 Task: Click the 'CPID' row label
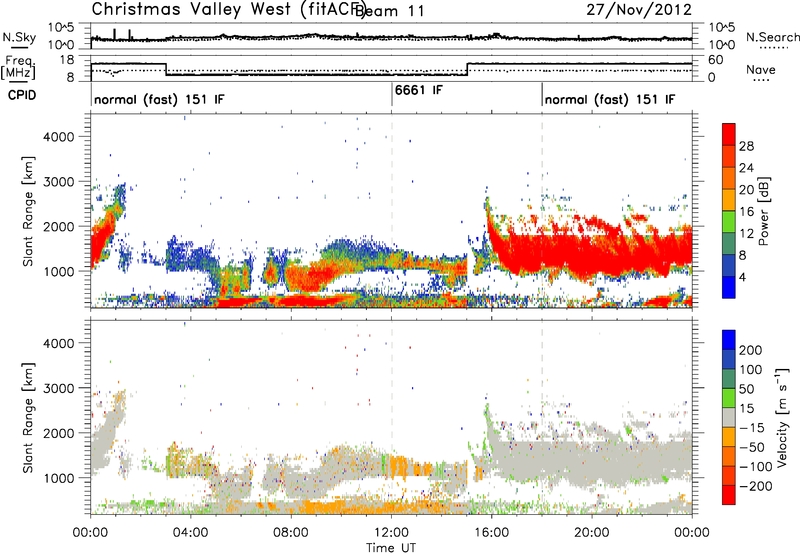[22, 95]
